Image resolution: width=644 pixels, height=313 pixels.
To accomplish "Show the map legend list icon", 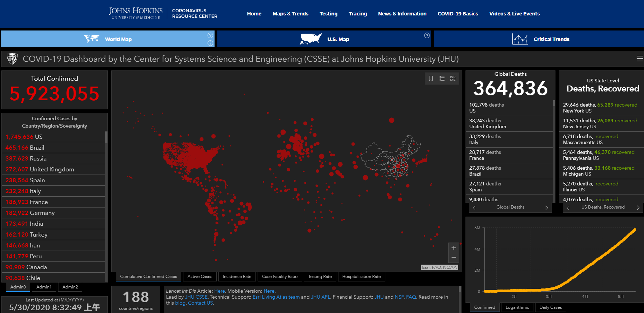I will point(442,79).
